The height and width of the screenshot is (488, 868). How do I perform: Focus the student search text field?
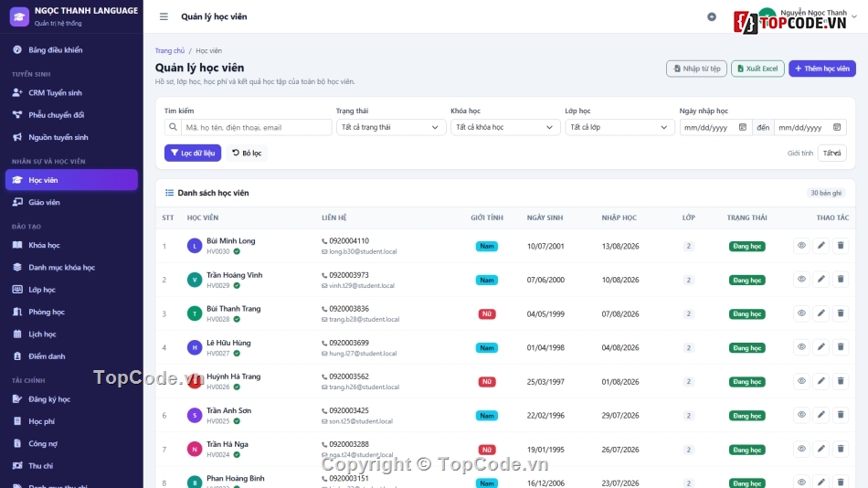[x=257, y=127]
